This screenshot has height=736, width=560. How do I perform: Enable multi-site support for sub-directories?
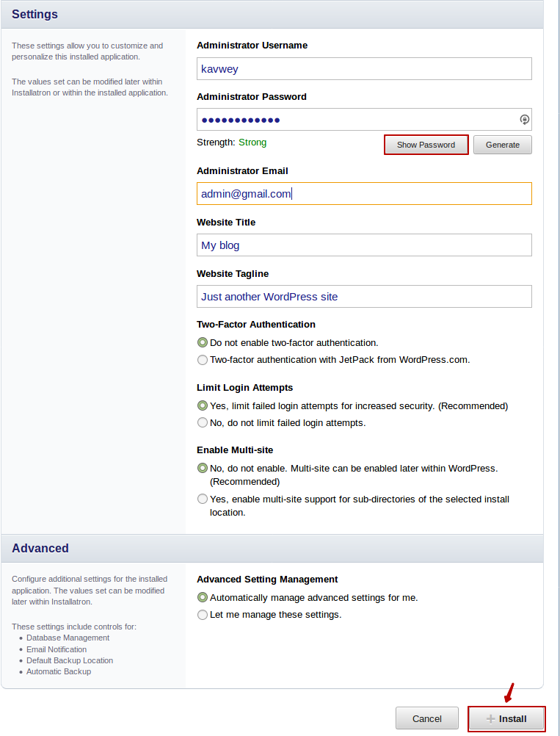203,499
